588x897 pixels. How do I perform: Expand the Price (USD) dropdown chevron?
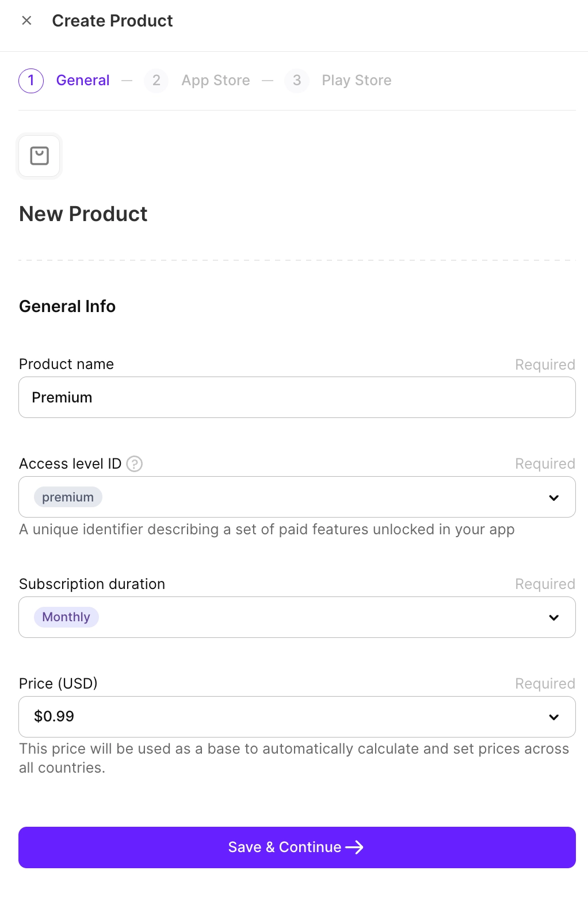coord(553,717)
